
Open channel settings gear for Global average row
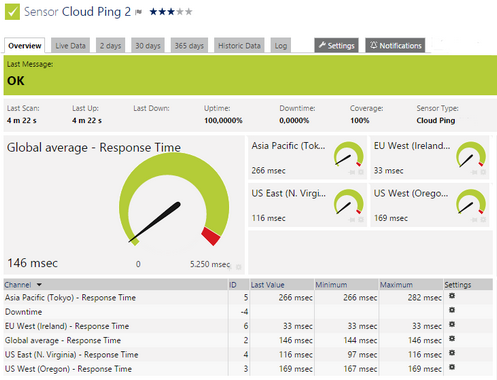click(452, 338)
